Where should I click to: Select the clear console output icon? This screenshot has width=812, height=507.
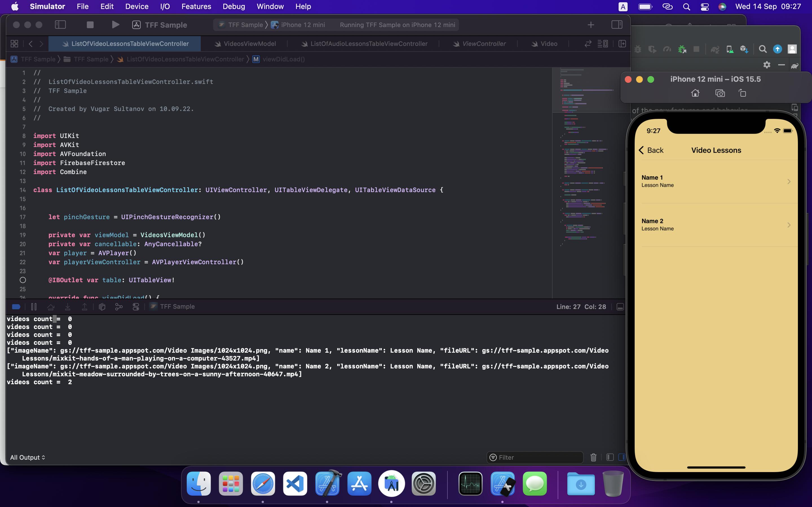point(593,457)
